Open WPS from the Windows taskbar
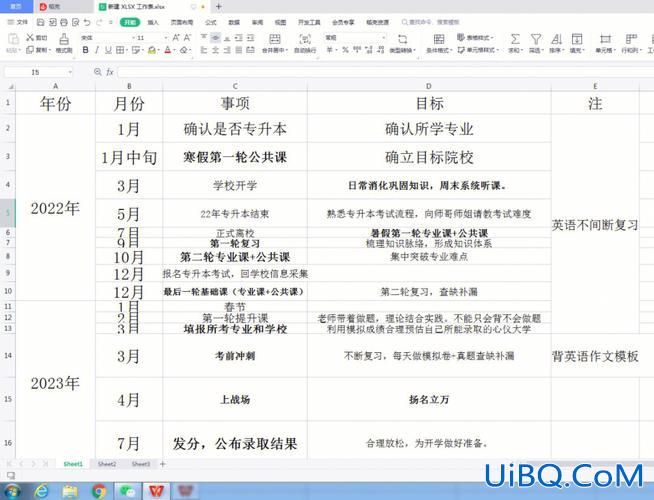654x500 pixels. [x=156, y=491]
